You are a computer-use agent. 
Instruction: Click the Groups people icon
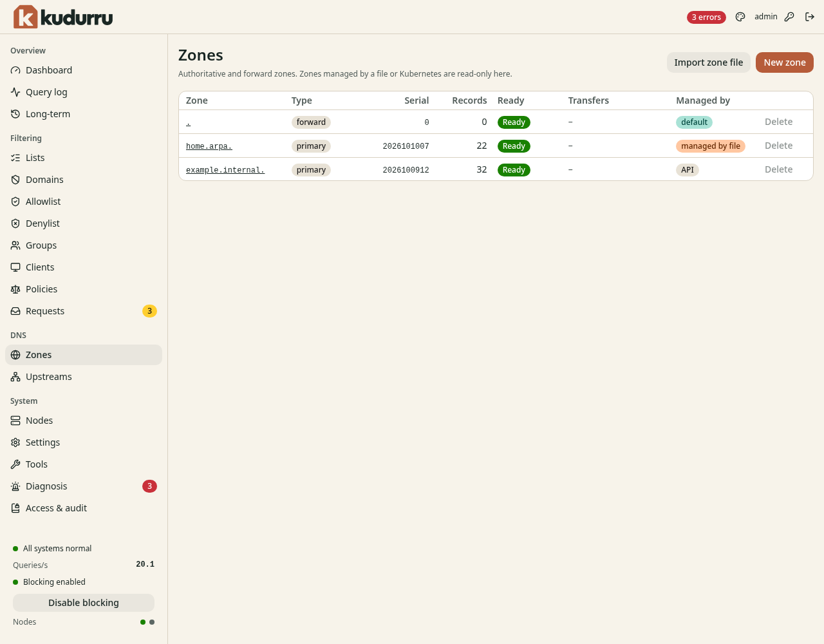(15, 245)
